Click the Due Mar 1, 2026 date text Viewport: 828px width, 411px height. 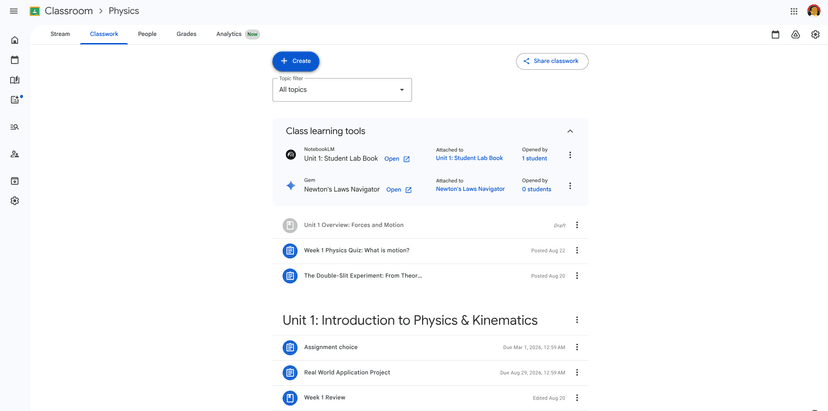[x=534, y=348]
